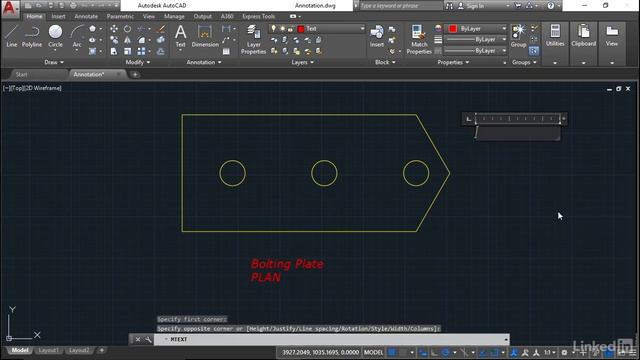The height and width of the screenshot is (360, 640).
Task: Toggle current layer lock icon
Action: [x=290, y=29]
